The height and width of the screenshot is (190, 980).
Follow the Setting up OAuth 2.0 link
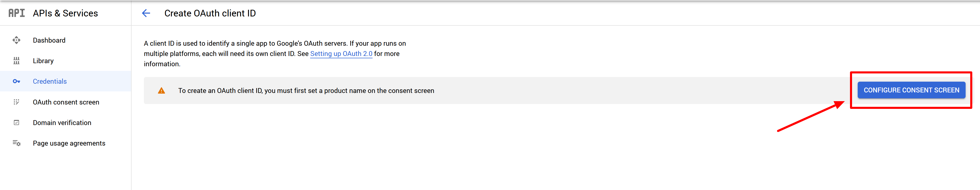341,54
